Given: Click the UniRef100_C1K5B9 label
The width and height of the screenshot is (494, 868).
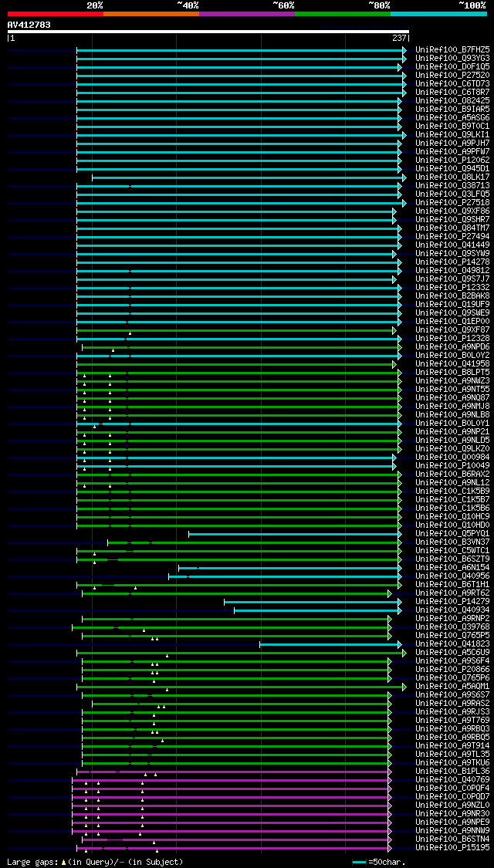Looking at the screenshot, I should click(x=452, y=491).
